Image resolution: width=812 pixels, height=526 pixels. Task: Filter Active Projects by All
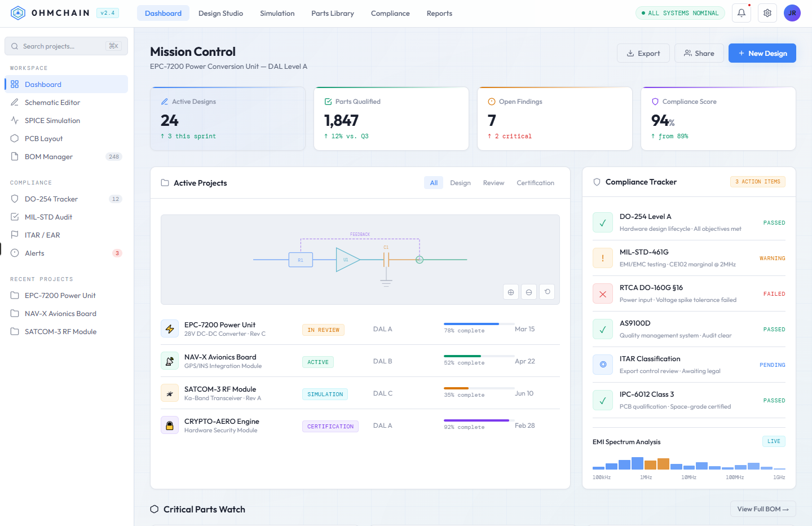[x=434, y=183]
